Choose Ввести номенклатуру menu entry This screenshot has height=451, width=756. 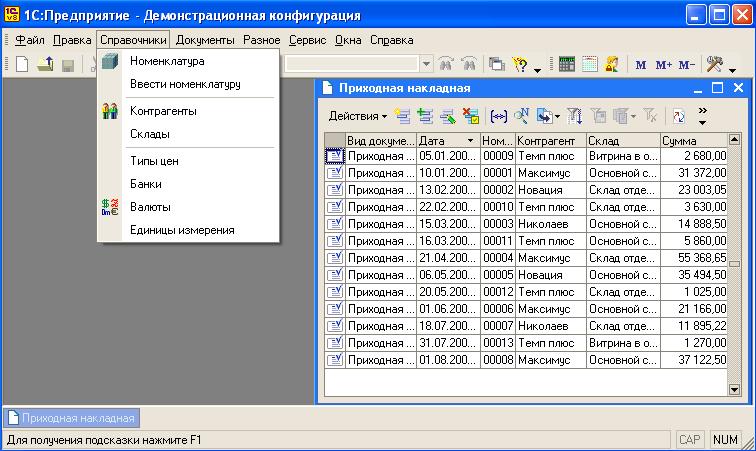[188, 84]
